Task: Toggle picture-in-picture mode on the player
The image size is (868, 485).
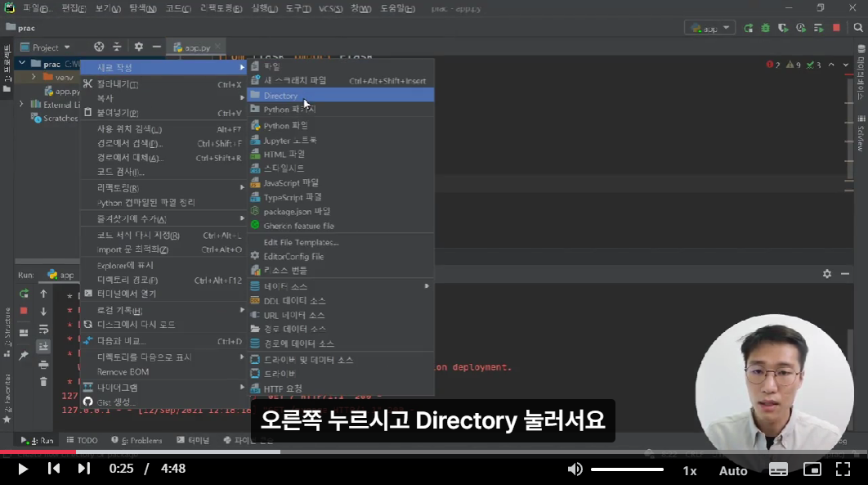Action: [x=812, y=469]
